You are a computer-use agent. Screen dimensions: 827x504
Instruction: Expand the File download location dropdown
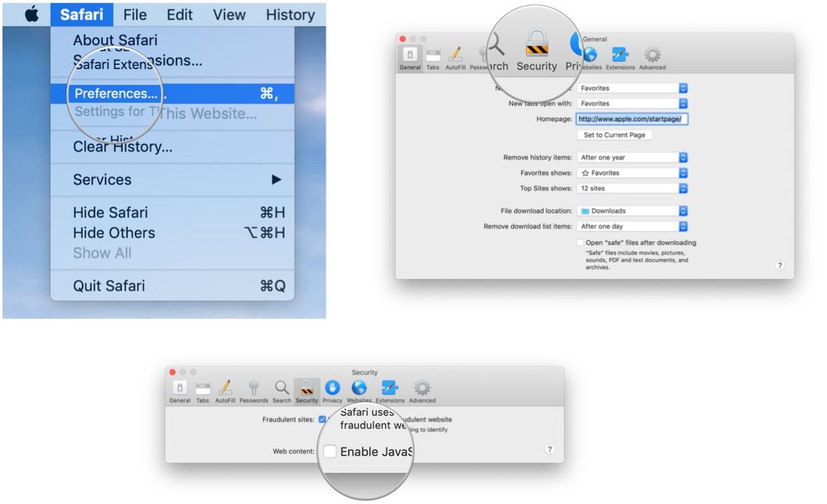tap(631, 211)
